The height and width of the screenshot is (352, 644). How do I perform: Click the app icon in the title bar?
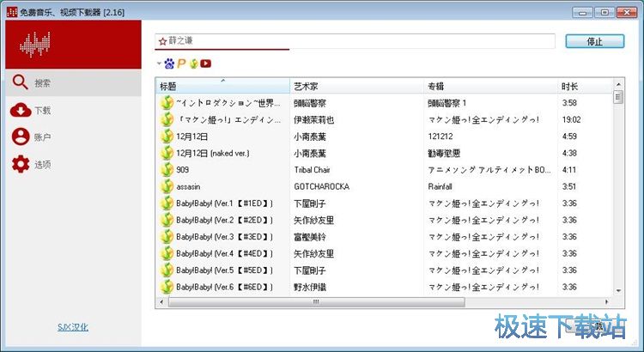[12, 12]
